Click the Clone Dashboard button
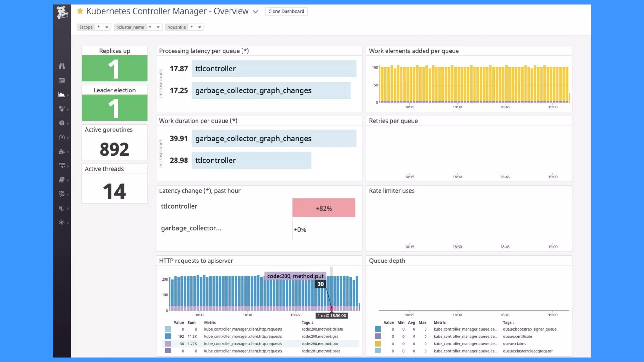 pyautogui.click(x=286, y=11)
